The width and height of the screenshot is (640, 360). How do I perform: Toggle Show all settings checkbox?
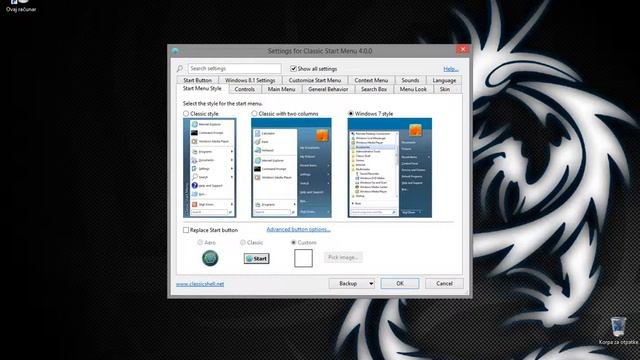tap(293, 69)
